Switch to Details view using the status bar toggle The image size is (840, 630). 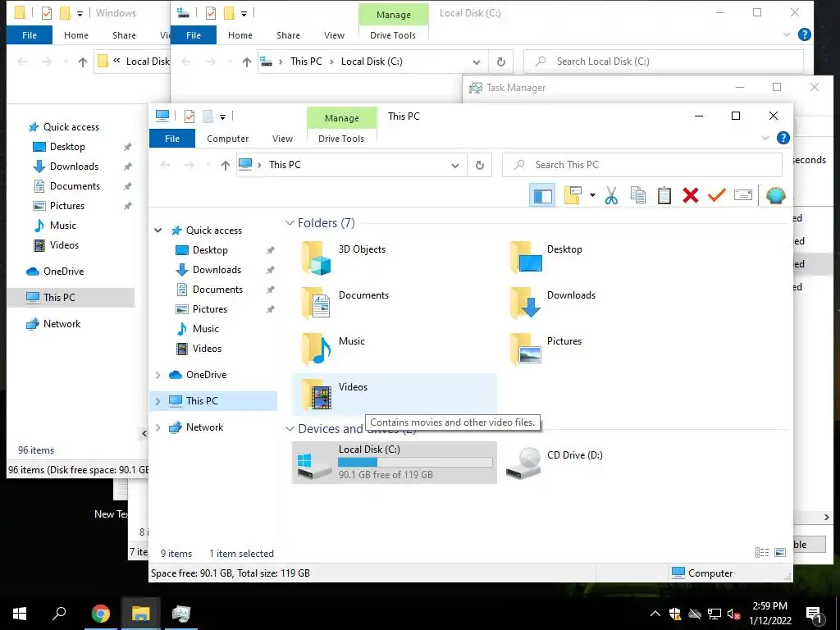(x=761, y=552)
